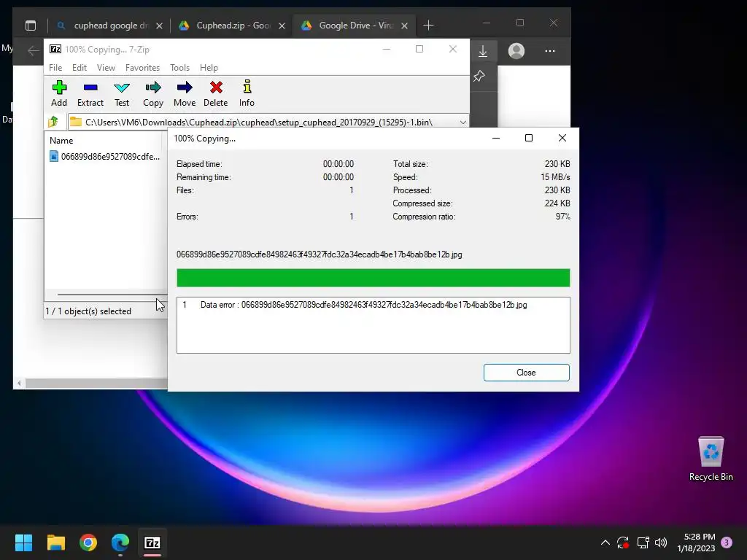Click the Add toolbar icon in 7-Zip

(x=59, y=93)
